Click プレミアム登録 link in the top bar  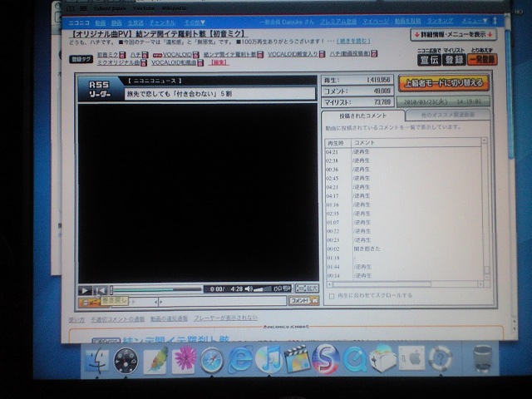[x=338, y=22]
